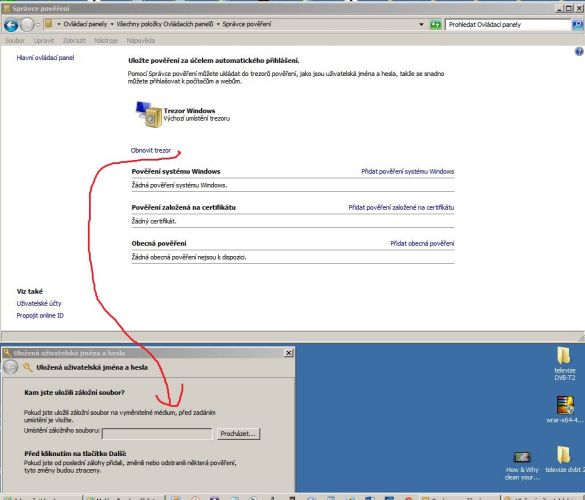This screenshot has width=585, height=500.
Task: Click Přidat pověření založené na certifikátu
Action: (401, 207)
